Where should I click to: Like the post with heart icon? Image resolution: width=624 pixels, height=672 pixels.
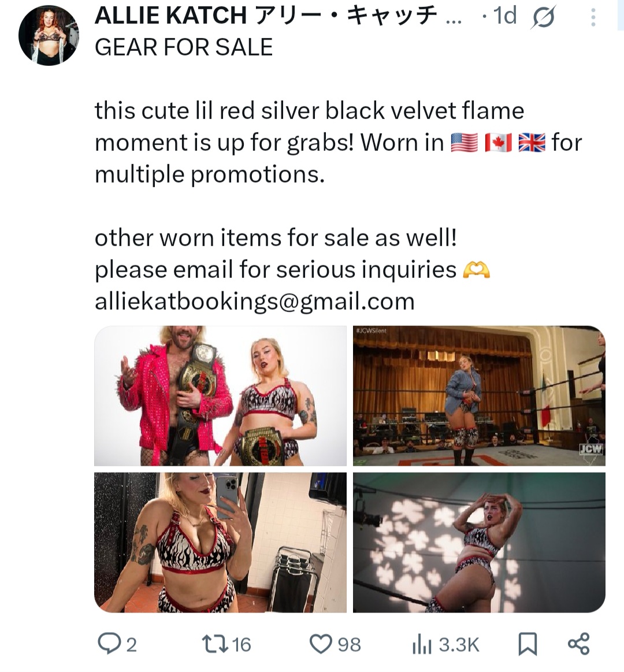[x=321, y=645]
